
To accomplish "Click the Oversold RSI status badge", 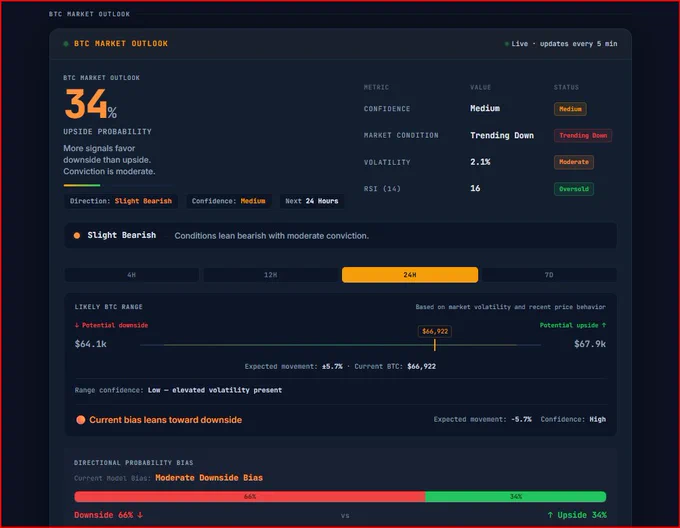I will tap(574, 189).
